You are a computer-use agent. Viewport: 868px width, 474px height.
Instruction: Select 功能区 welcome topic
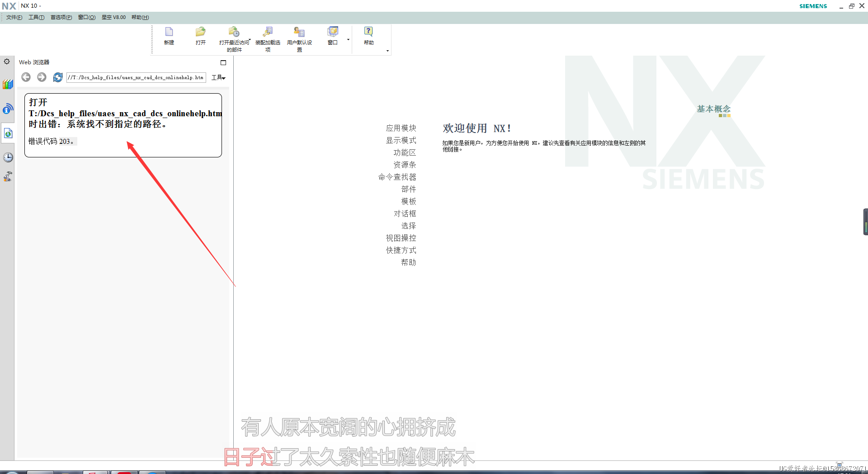pyautogui.click(x=405, y=152)
